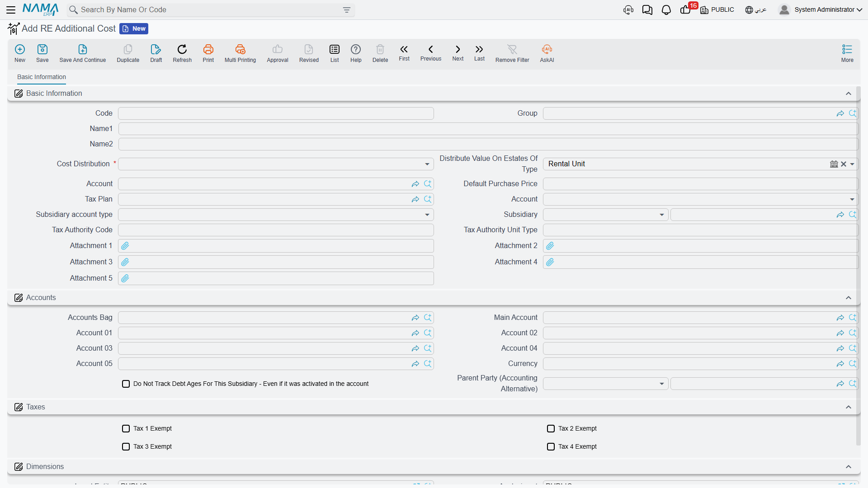Save the record with Save icon

pyautogui.click(x=42, y=53)
